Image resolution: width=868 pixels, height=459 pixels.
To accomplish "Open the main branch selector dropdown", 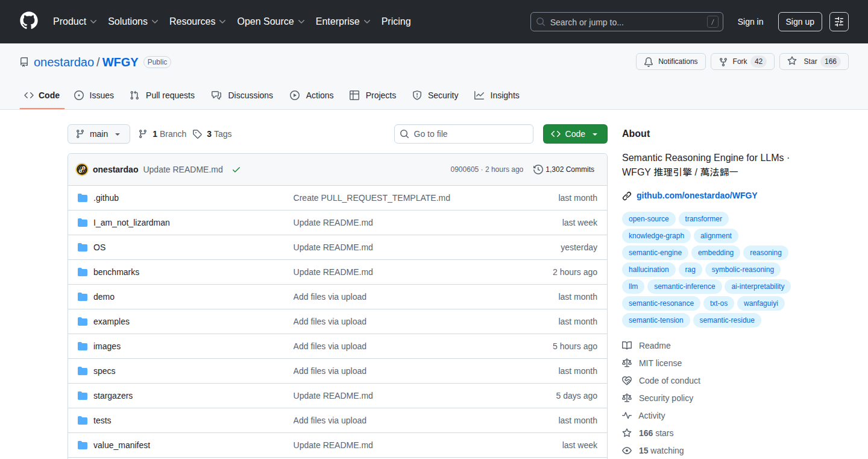I will (99, 134).
